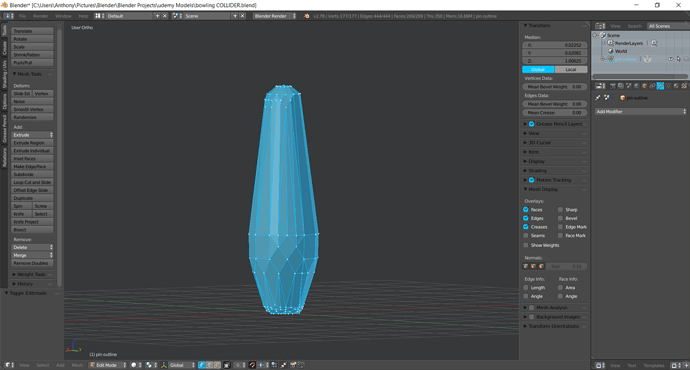Viewport: 690px width, 370px height.
Task: Open outliner editor type icon
Action: [600, 26]
